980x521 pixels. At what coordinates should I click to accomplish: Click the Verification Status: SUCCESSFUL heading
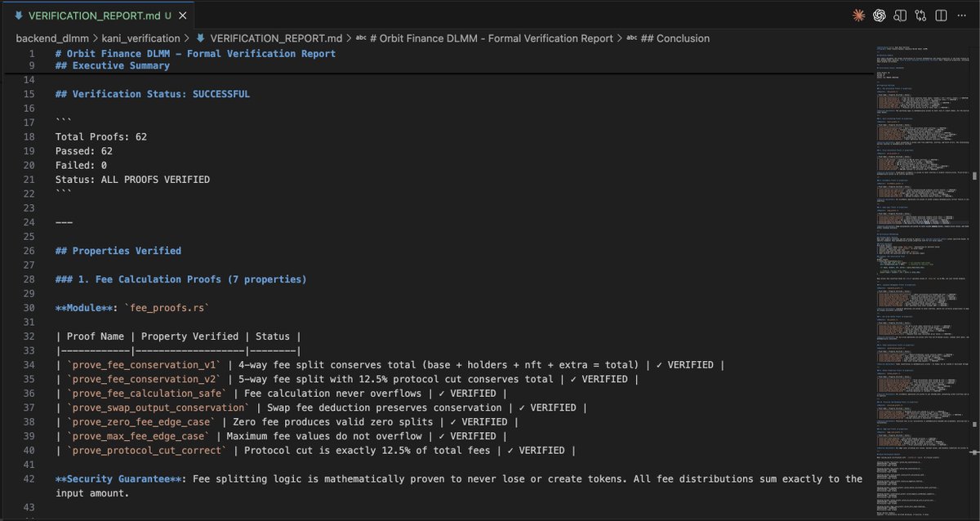[153, 95]
